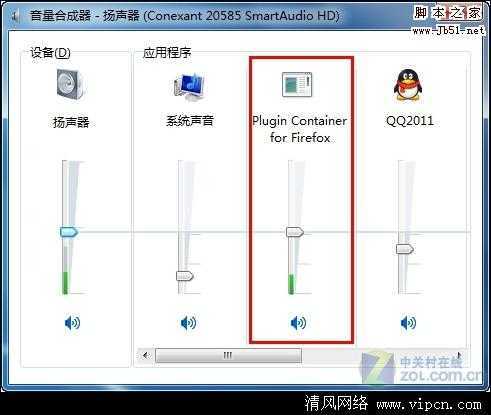Mute Plugin Container for Firefox
The width and height of the screenshot is (491, 415).
coord(298,323)
